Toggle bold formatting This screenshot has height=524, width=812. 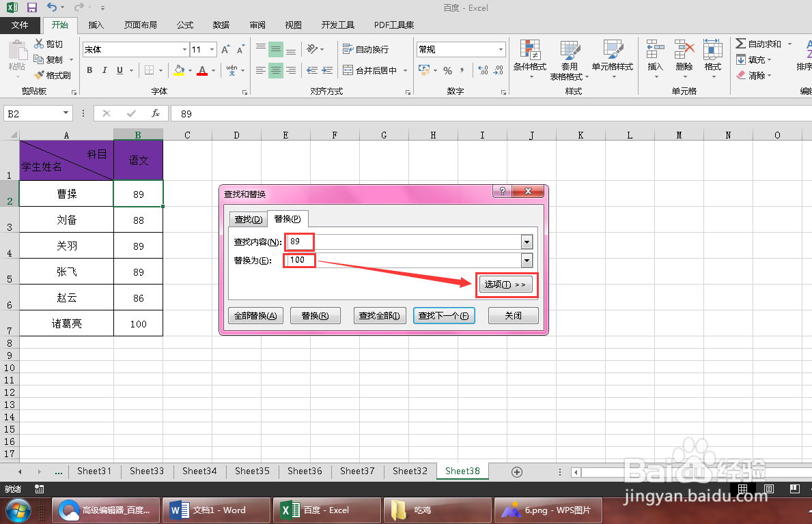[89, 70]
